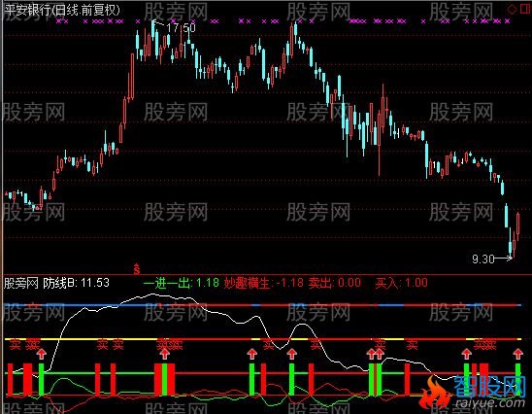
Task: Select the 妙趣横生: -1.18 readout
Action: coord(263,283)
